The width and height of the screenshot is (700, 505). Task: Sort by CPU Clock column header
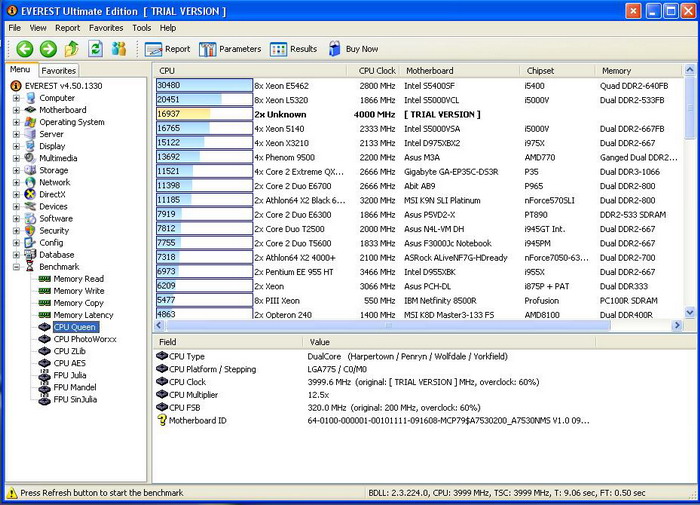374,71
